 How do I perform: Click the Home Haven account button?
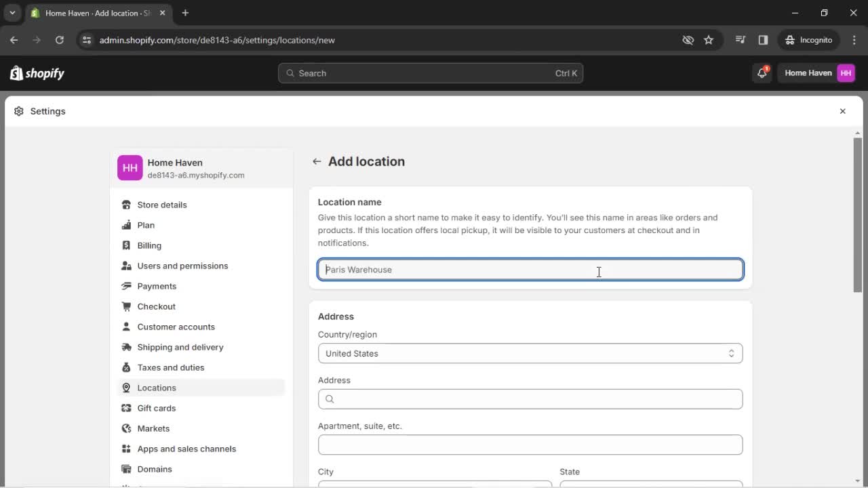tap(819, 73)
